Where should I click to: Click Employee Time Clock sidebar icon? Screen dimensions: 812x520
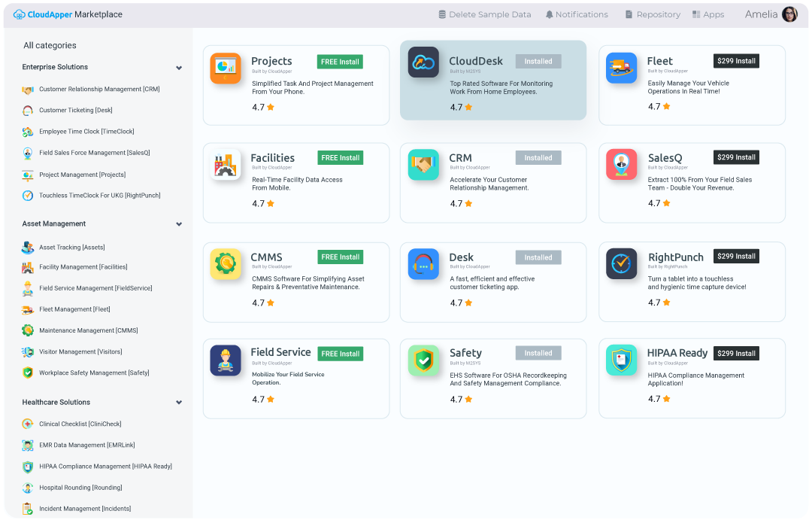(28, 132)
